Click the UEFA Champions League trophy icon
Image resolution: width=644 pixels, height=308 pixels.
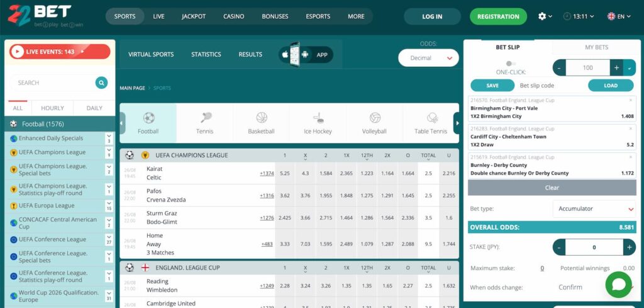pos(145,155)
